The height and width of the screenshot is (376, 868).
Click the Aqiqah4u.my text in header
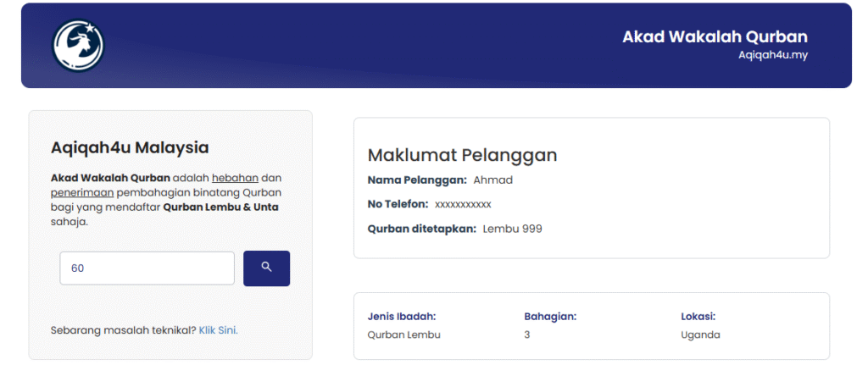(772, 53)
